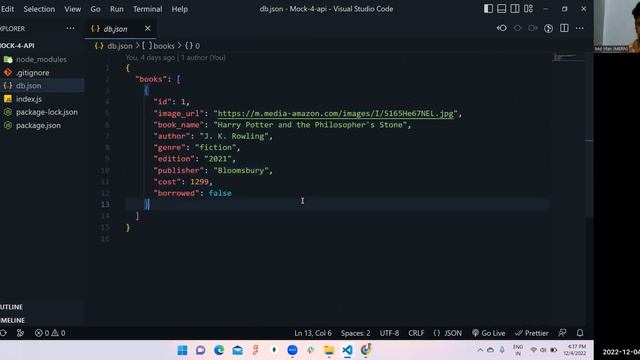This screenshot has height=360, width=640.
Task: Open the Terminal menu
Action: click(147, 9)
